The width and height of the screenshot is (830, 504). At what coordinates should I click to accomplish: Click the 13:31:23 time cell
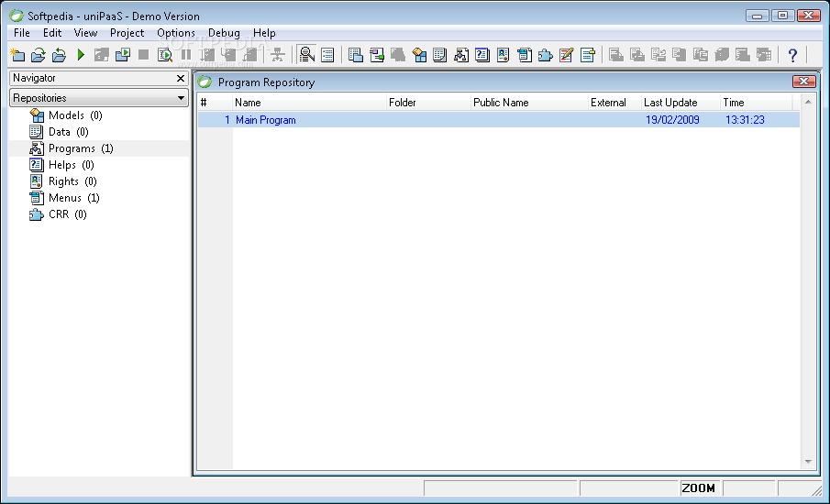[x=745, y=120]
